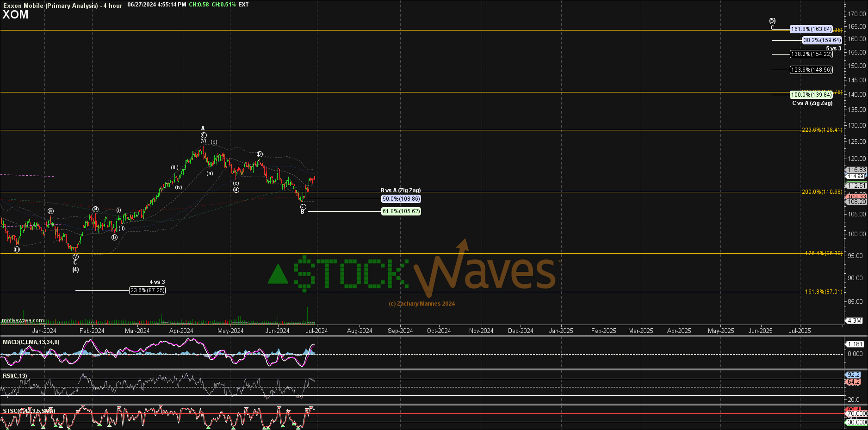This screenshot has width=868, height=430.
Task: Click the Oct-2024 date on the time axis
Action: pyautogui.click(x=439, y=331)
